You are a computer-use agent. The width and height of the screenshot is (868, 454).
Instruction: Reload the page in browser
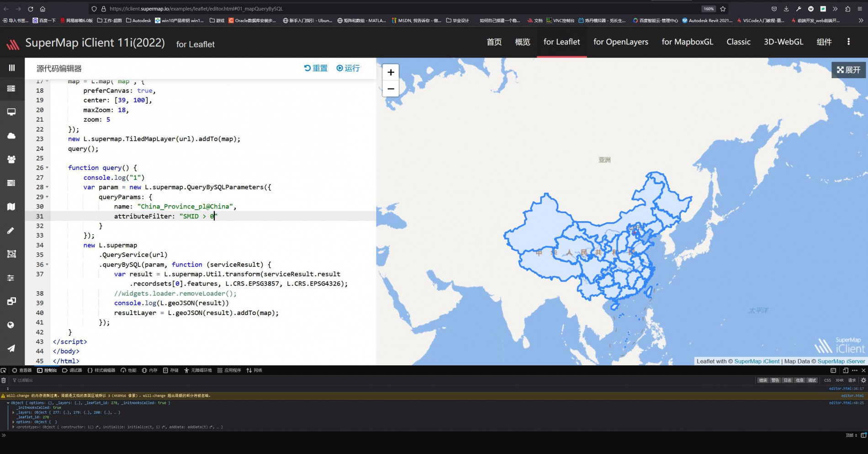(30, 9)
